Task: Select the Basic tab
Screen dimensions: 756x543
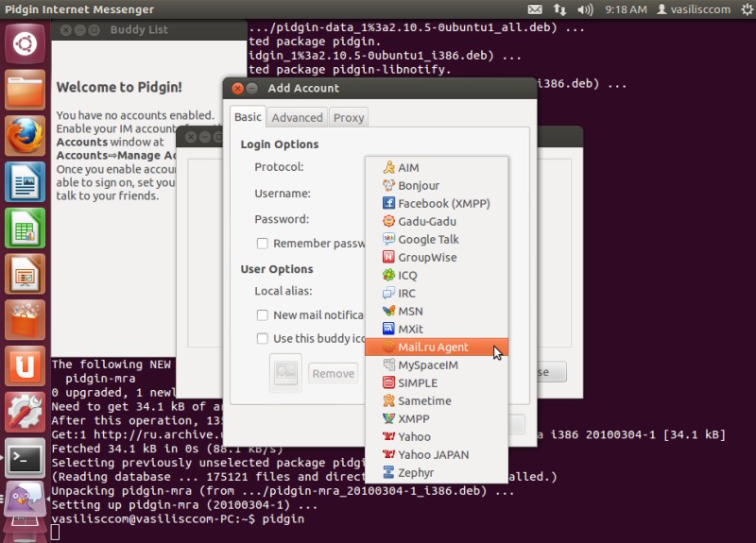Action: point(248,117)
